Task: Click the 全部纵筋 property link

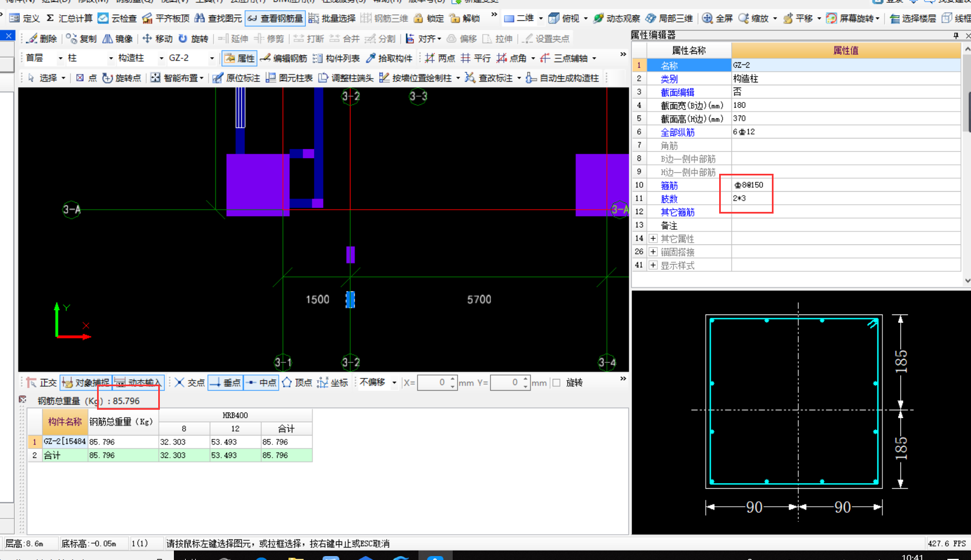Action: click(x=677, y=132)
